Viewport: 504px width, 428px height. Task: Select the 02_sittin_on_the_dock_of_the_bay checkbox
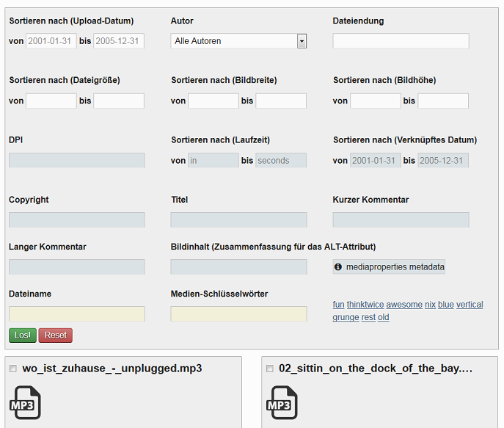[x=270, y=369]
